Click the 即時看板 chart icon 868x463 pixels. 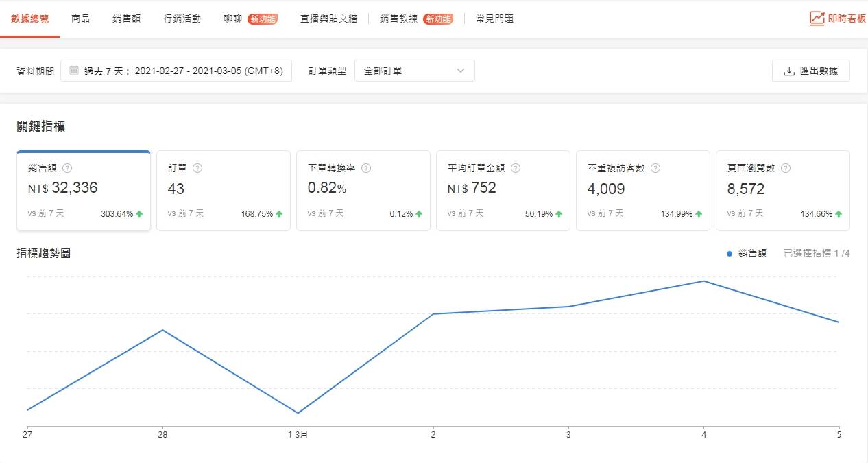[817, 19]
